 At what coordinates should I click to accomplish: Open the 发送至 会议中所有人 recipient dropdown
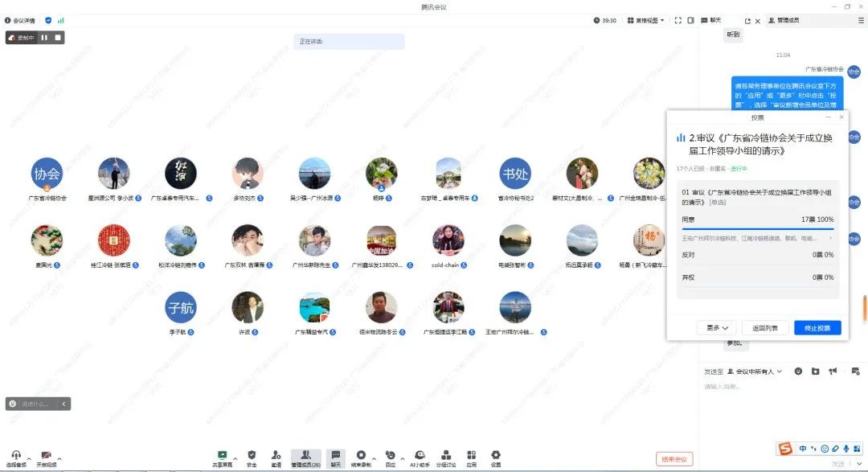[755, 371]
